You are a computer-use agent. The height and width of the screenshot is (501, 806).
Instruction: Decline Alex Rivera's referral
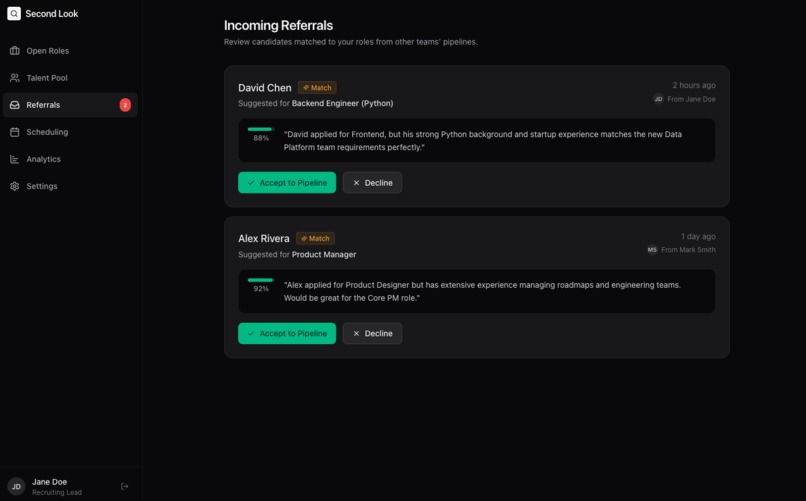tap(372, 333)
